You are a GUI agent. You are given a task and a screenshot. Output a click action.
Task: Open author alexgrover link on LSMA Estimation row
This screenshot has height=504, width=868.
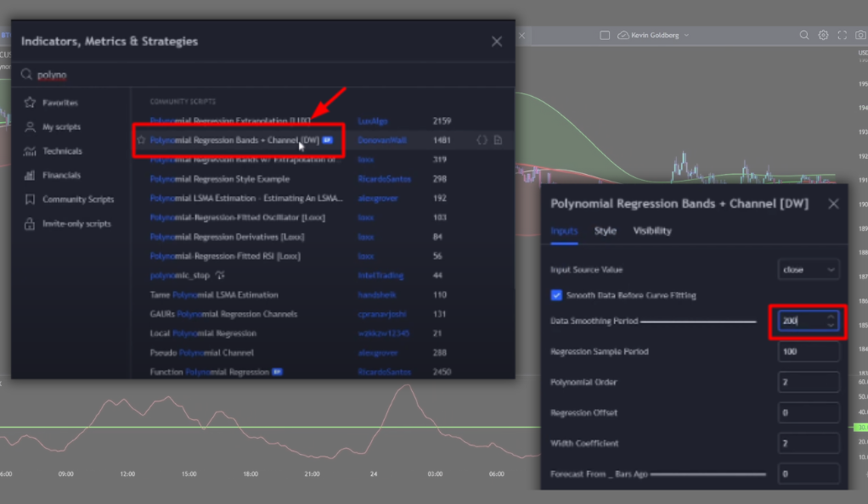click(378, 198)
